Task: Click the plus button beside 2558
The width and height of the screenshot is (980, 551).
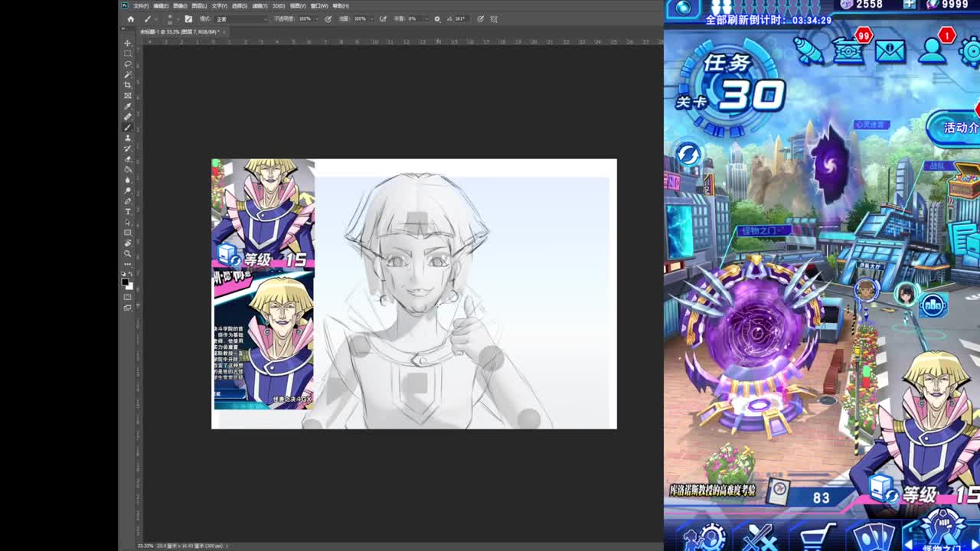Action: [909, 5]
